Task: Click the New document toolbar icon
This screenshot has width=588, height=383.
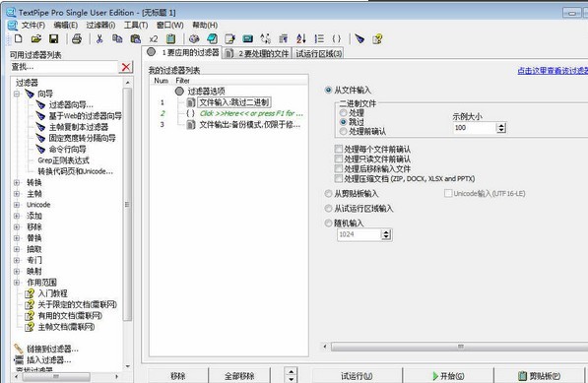Action: click(18, 38)
